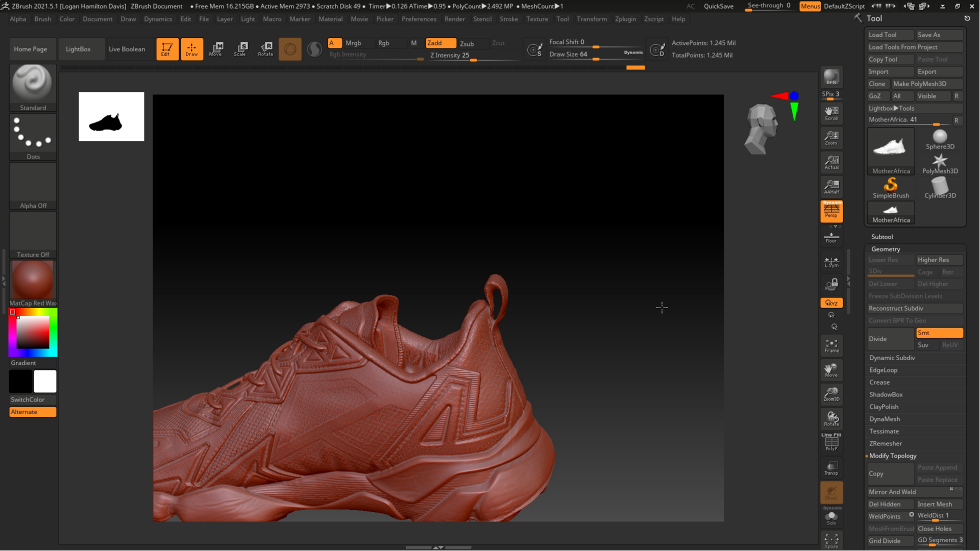Select the Rotate transform icon

(x=265, y=49)
